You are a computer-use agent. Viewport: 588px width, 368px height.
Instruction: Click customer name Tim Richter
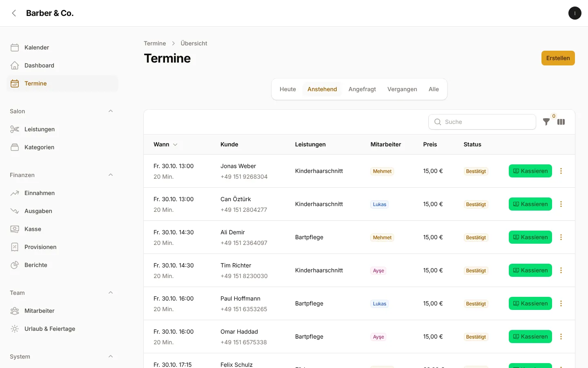(x=236, y=265)
